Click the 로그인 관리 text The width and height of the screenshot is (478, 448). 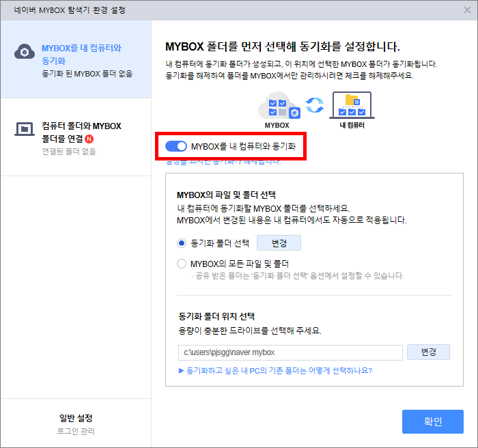(x=76, y=431)
